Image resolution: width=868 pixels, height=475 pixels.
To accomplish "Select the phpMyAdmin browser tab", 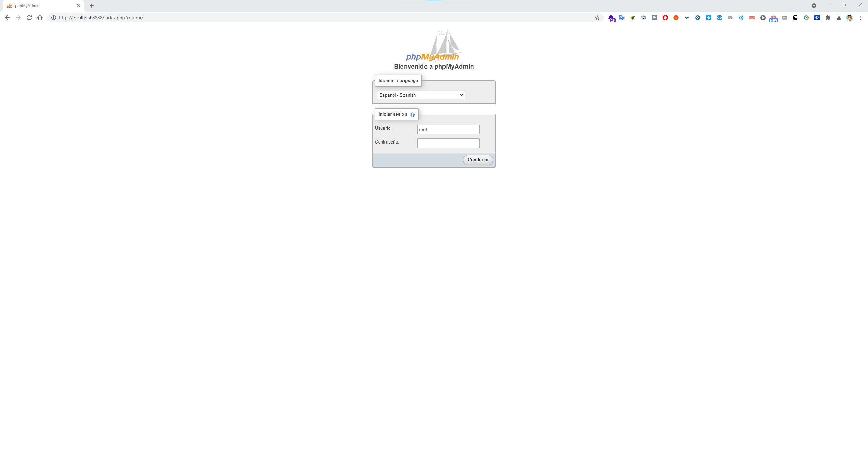I will pos(41,6).
